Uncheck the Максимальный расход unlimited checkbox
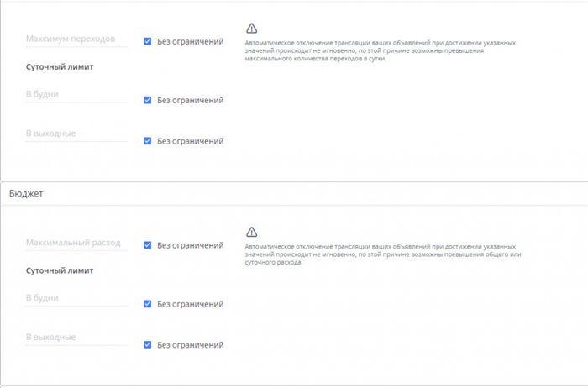This screenshot has width=588, height=388. click(147, 245)
